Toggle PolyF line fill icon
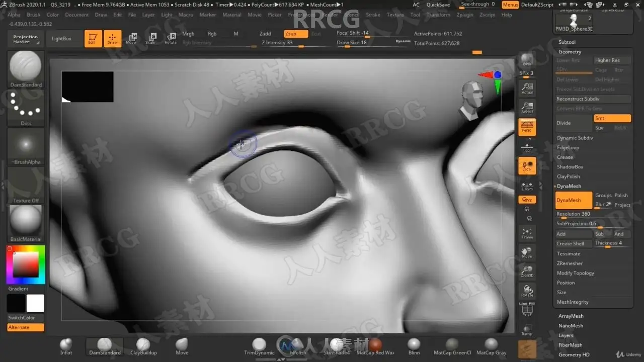644x362 pixels. [527, 310]
